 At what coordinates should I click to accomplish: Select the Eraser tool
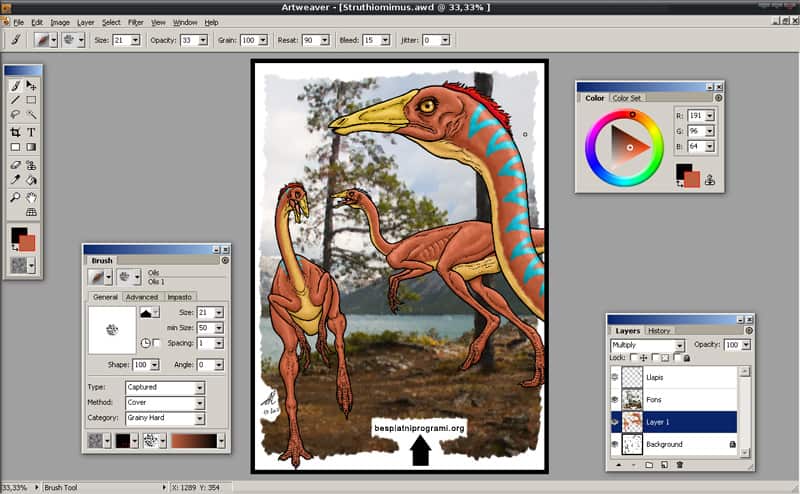(15, 165)
